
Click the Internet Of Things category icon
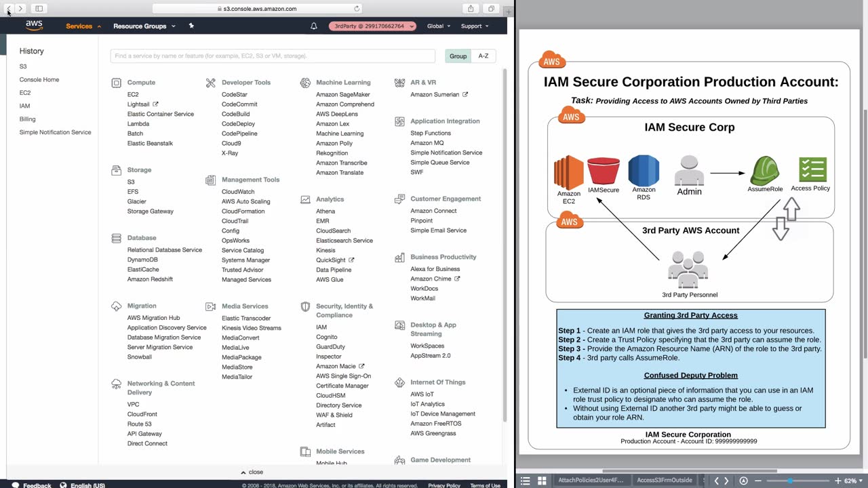coord(399,382)
